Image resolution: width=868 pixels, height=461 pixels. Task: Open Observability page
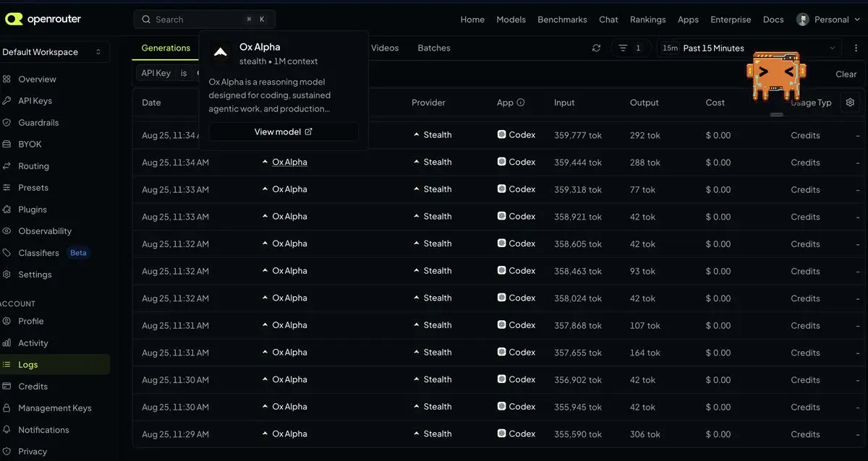[45, 231]
